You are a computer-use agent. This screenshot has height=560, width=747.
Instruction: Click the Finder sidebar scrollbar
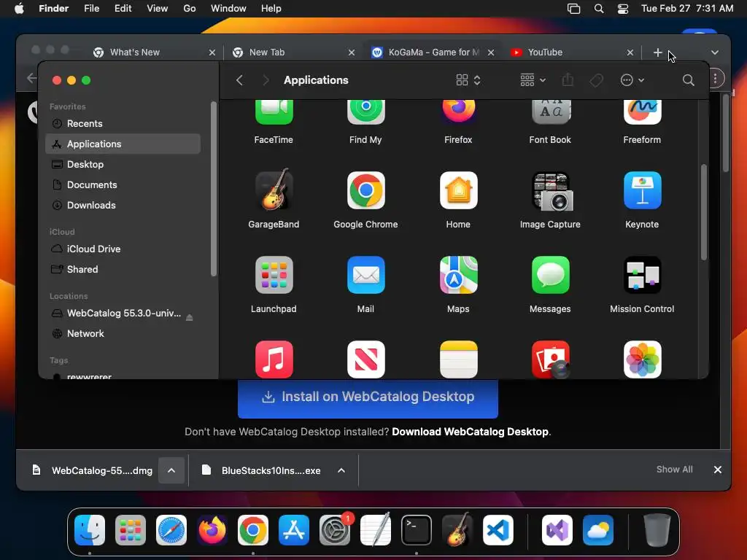(214, 189)
